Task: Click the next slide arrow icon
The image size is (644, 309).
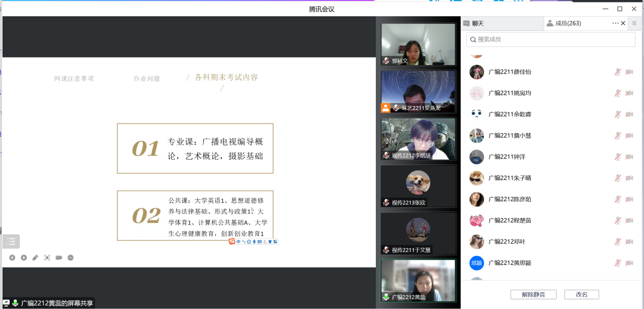Action: (x=24, y=258)
